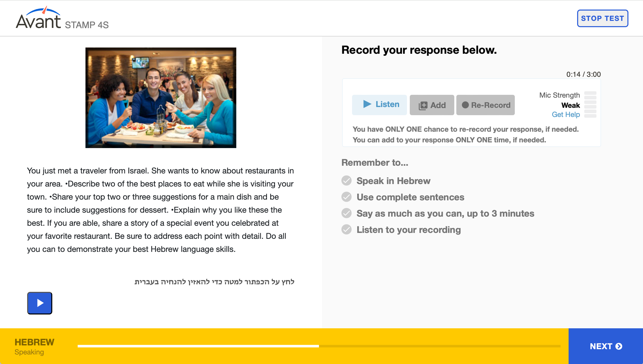Go to next question with NEXT
Viewport: 643px width, 364px height.
(606, 346)
